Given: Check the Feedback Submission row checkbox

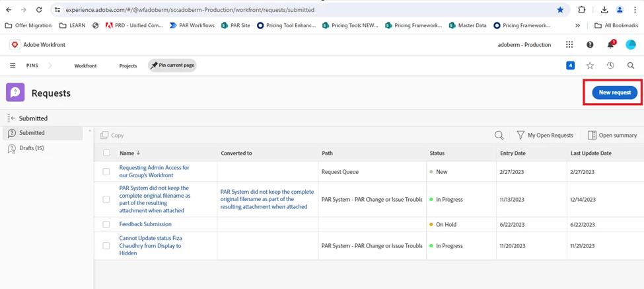Looking at the screenshot, I should tap(106, 224).
